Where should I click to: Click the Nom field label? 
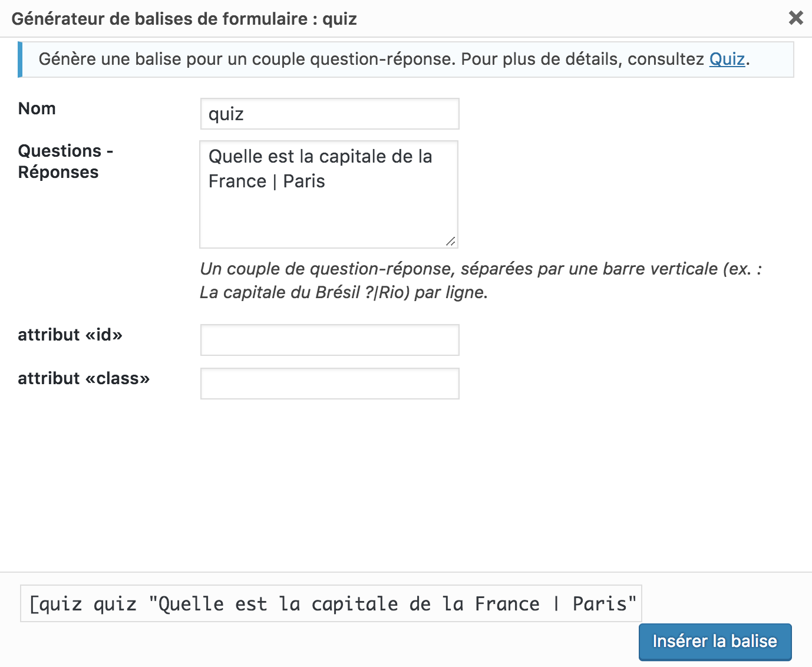[37, 108]
